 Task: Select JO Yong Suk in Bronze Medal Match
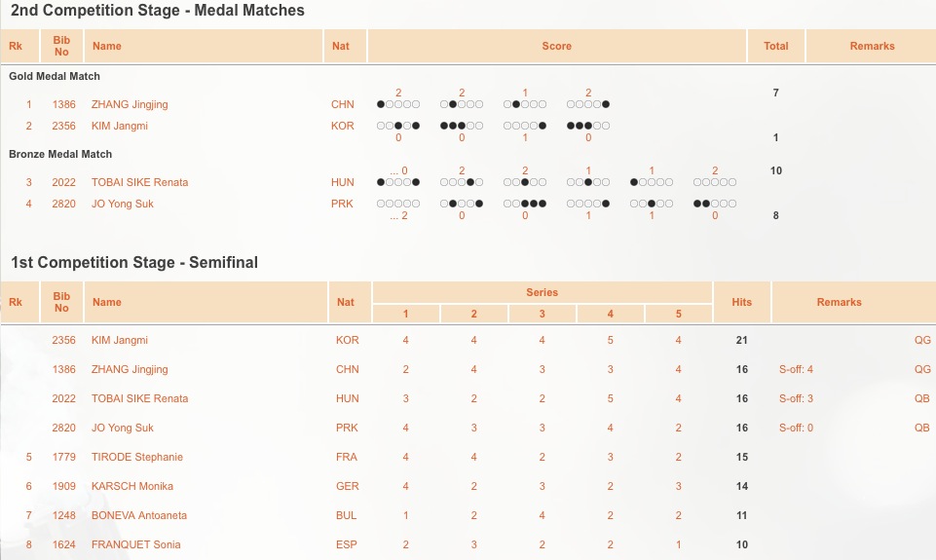[x=123, y=205]
